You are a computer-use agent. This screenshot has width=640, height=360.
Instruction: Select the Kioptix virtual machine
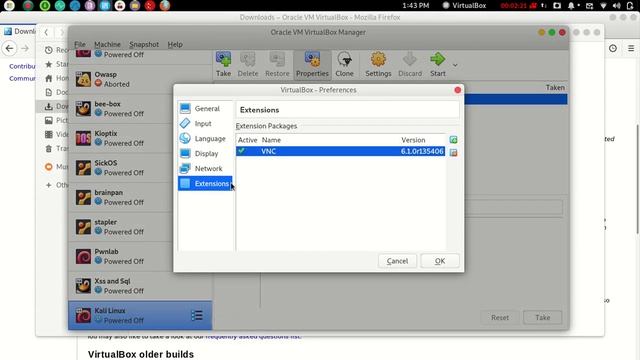click(x=140, y=138)
